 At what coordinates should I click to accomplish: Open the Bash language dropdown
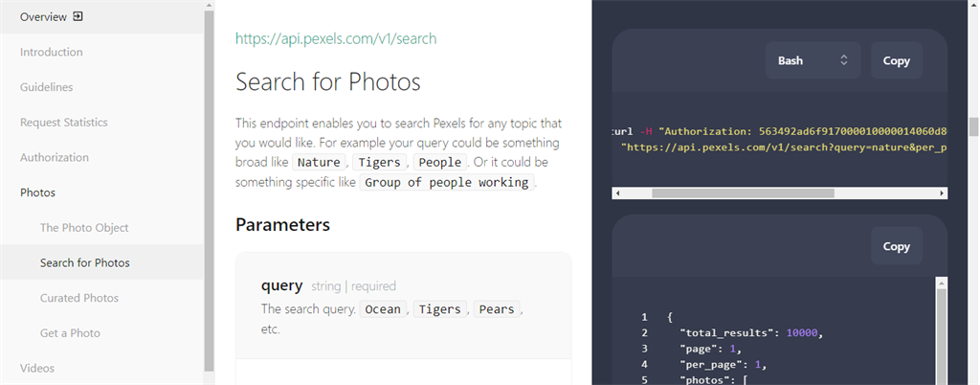(813, 60)
